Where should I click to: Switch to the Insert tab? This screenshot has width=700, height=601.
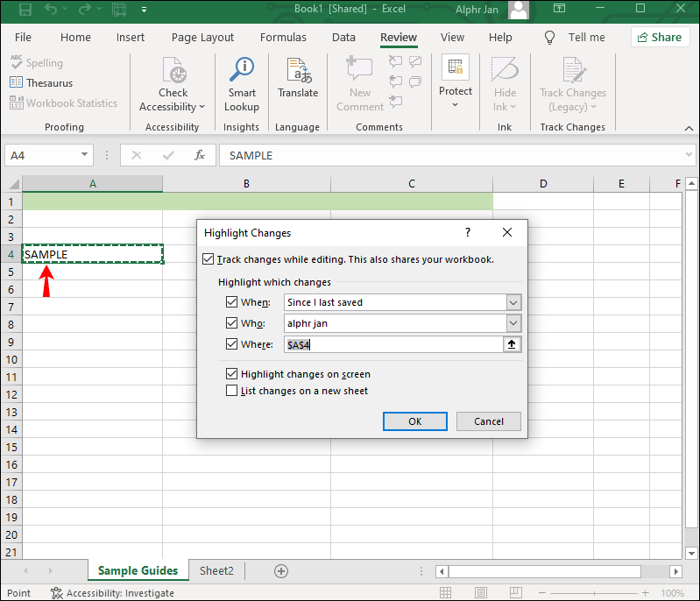pos(130,37)
